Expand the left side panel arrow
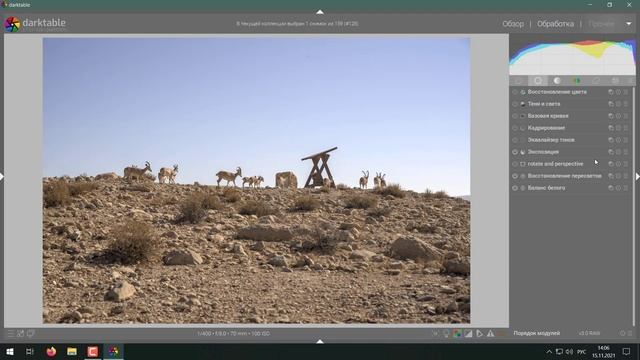The height and width of the screenshot is (360, 640). (x=2, y=177)
